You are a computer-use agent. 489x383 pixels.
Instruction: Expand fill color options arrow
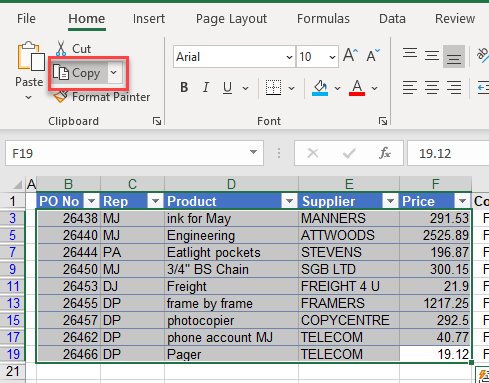coord(337,88)
